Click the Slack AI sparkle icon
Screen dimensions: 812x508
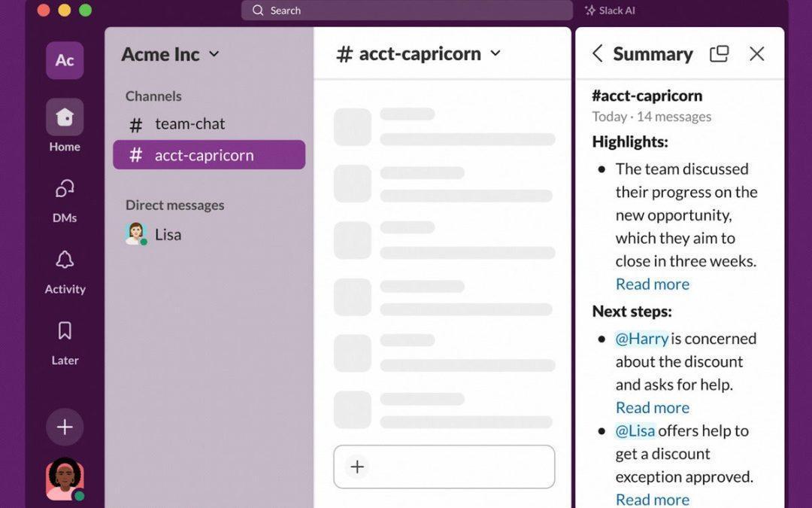pos(590,11)
